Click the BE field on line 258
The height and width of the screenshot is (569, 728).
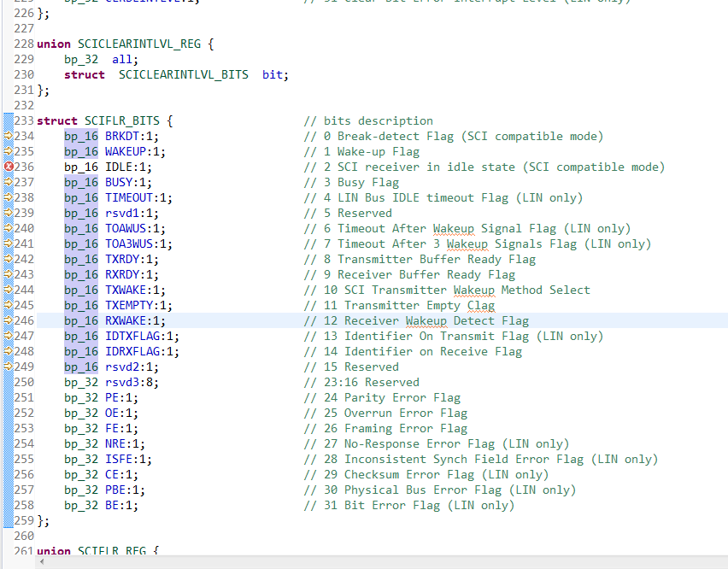(x=112, y=504)
